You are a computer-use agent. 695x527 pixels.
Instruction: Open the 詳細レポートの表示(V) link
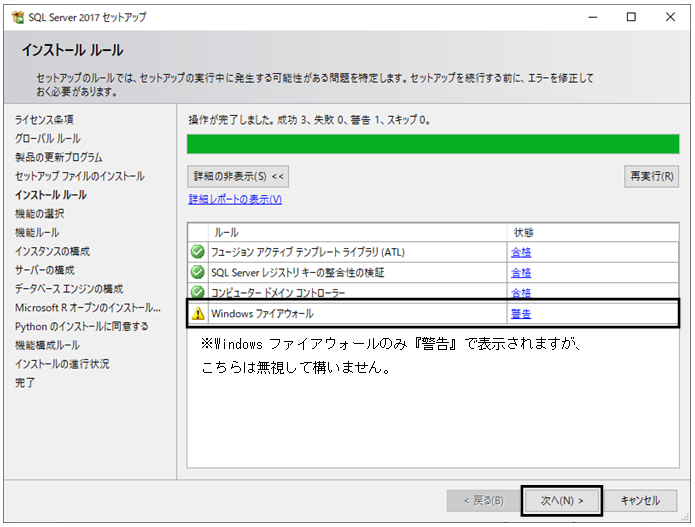235,199
